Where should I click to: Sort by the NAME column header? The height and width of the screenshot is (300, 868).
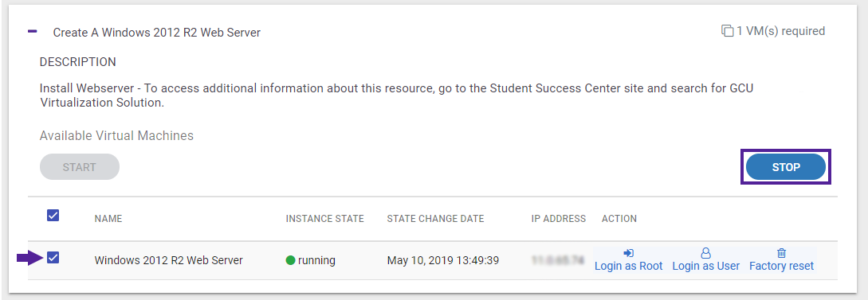(x=108, y=219)
